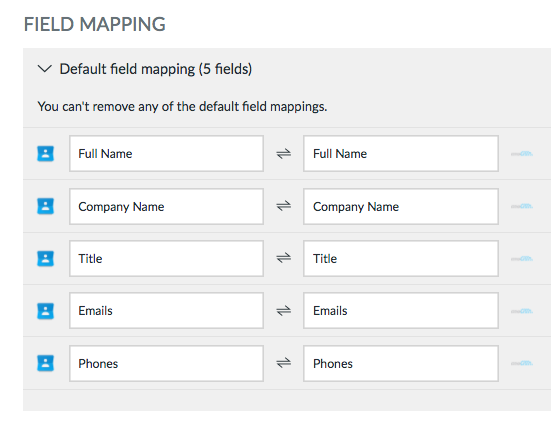
Task: Click the sync arrows in Company Name row
Action: click(284, 206)
